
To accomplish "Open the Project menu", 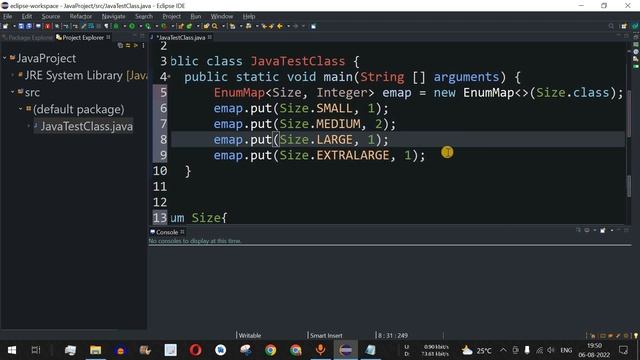I will (171, 16).
